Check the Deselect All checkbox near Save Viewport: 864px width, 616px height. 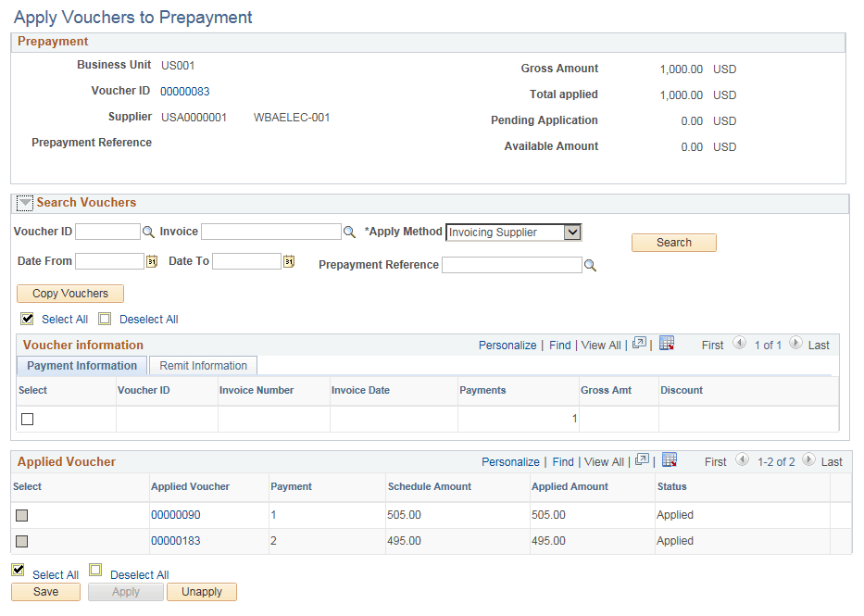[x=95, y=570]
